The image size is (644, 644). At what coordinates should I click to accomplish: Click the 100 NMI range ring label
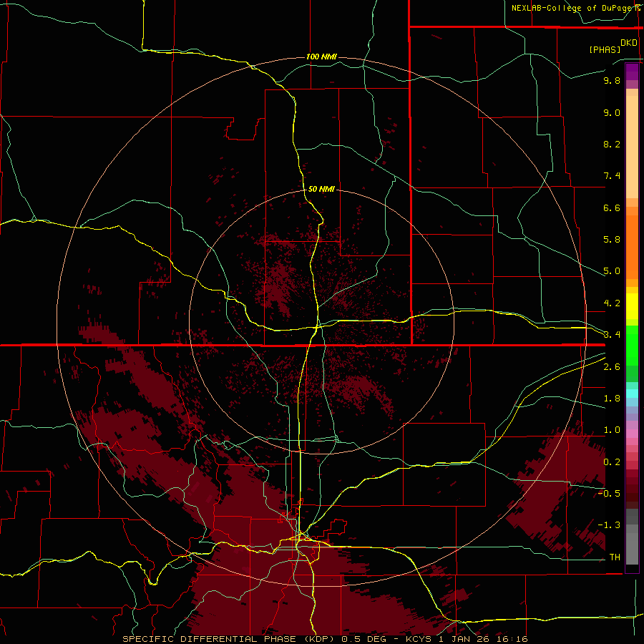(x=321, y=57)
